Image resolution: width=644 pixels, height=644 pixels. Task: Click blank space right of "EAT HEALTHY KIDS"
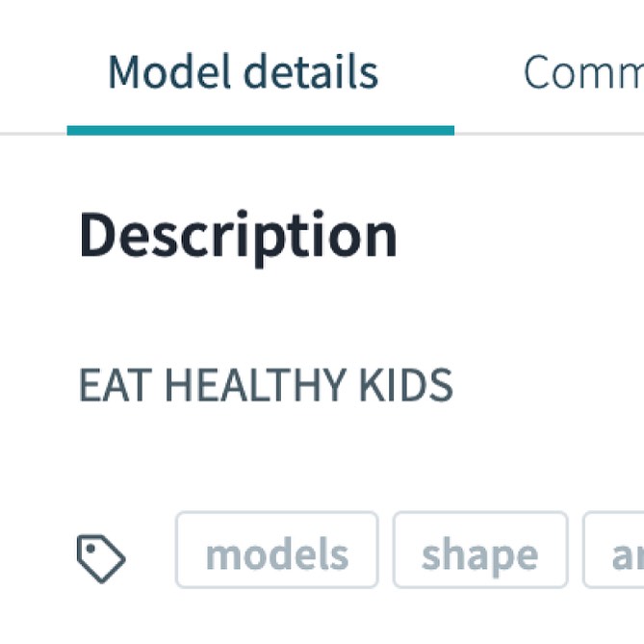pos(549,386)
